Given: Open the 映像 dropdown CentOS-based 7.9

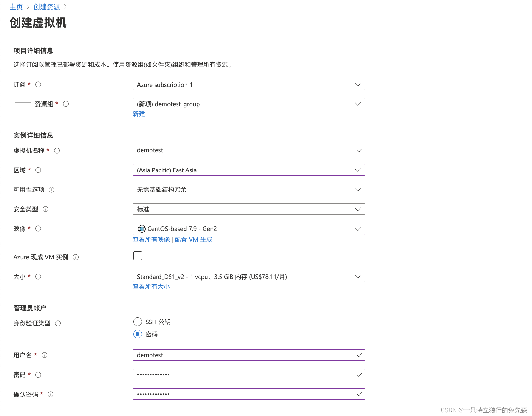Looking at the screenshot, I should point(249,229).
